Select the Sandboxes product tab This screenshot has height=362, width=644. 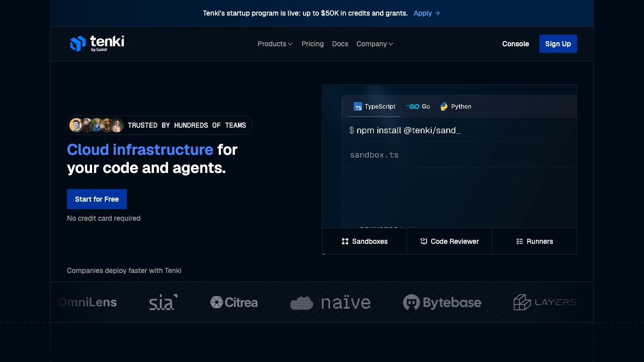(365, 241)
